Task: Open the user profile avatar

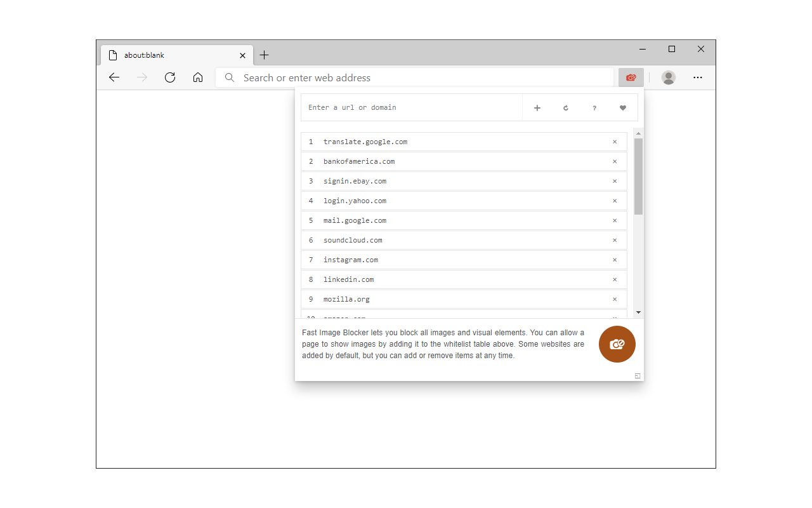Action: pos(669,77)
